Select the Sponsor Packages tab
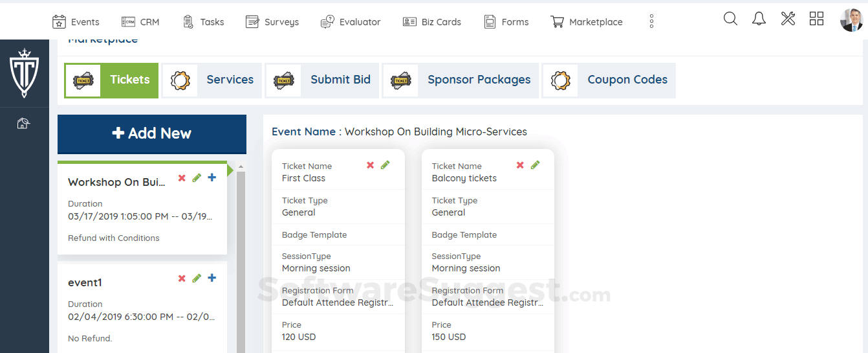 click(x=461, y=80)
